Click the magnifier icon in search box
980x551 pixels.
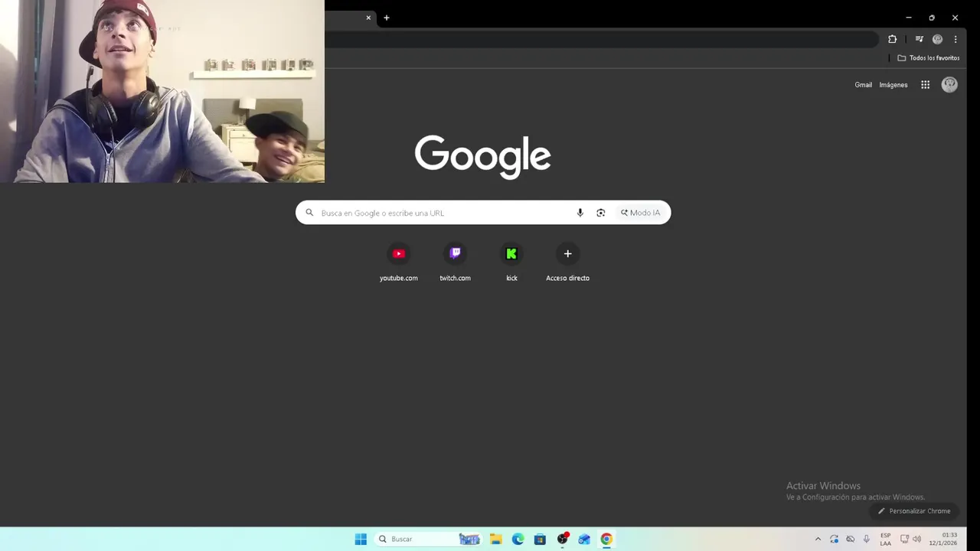point(309,213)
